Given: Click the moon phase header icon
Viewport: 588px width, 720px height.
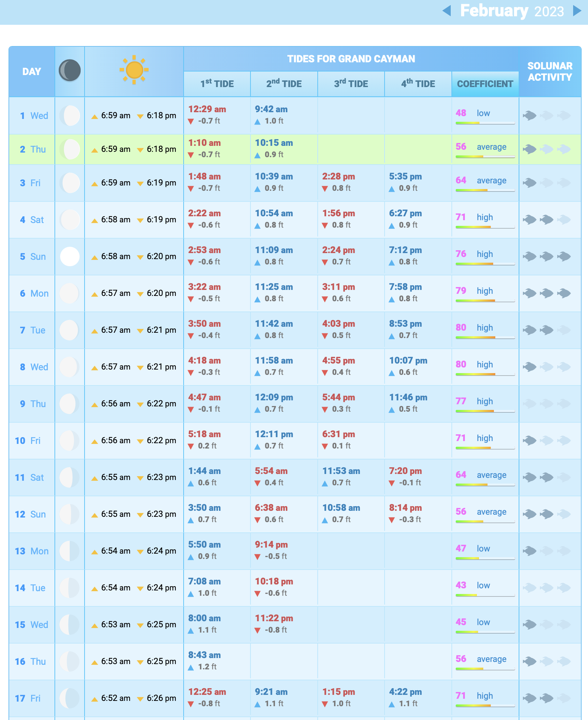Looking at the screenshot, I should tap(70, 70).
